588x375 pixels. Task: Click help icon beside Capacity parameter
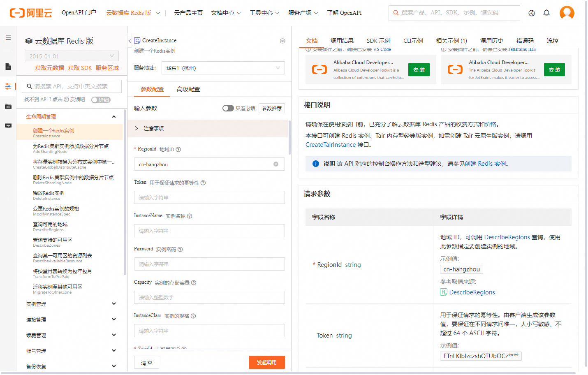point(194,282)
